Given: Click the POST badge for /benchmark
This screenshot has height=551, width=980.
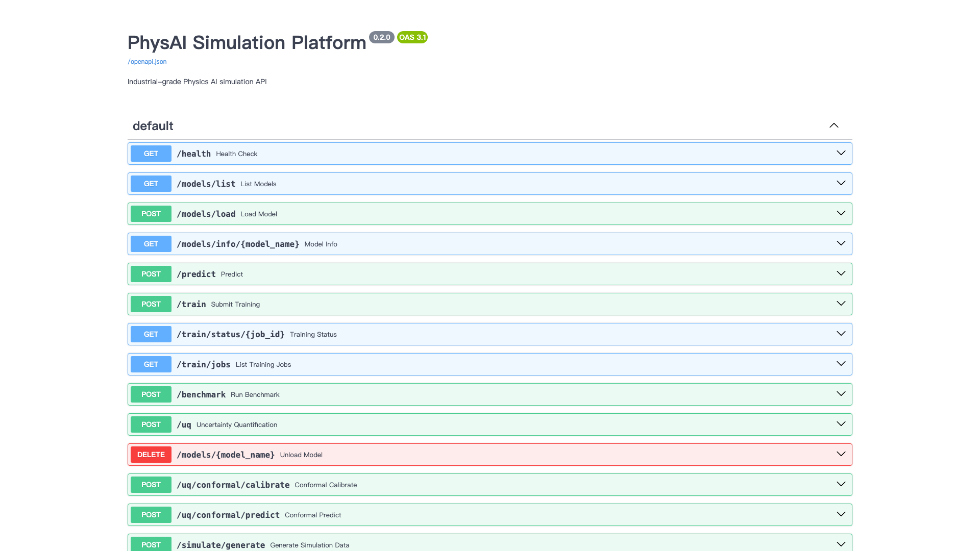Looking at the screenshot, I should point(151,394).
